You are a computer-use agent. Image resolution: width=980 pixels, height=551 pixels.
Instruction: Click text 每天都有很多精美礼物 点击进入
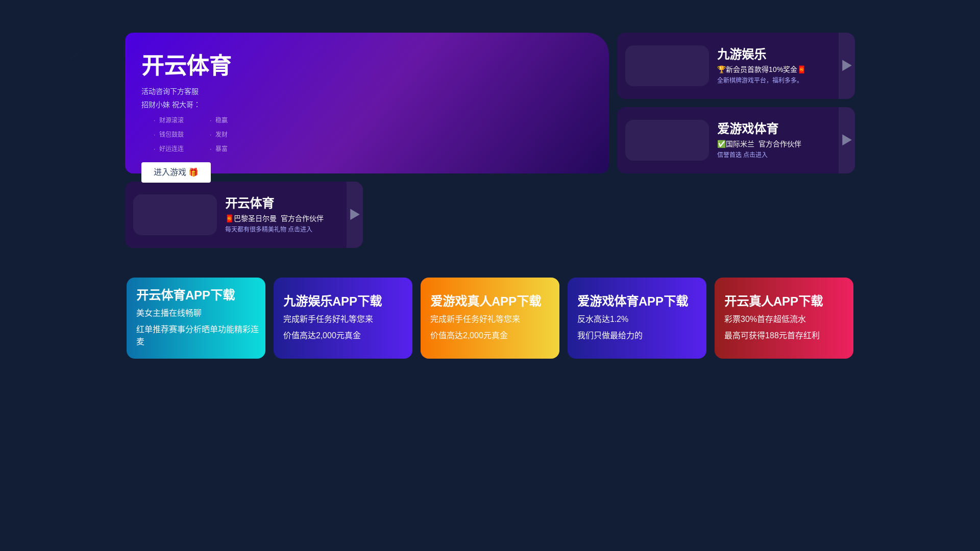click(x=268, y=229)
